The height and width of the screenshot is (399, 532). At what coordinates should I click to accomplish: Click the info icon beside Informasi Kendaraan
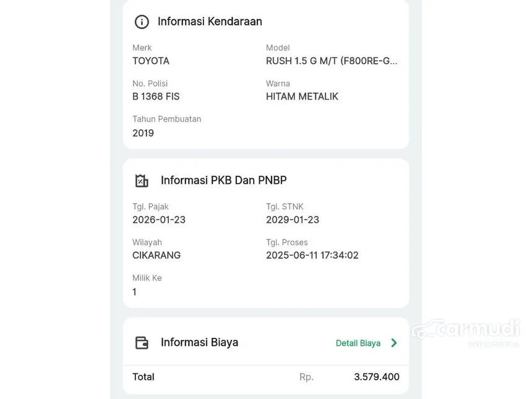point(142,22)
